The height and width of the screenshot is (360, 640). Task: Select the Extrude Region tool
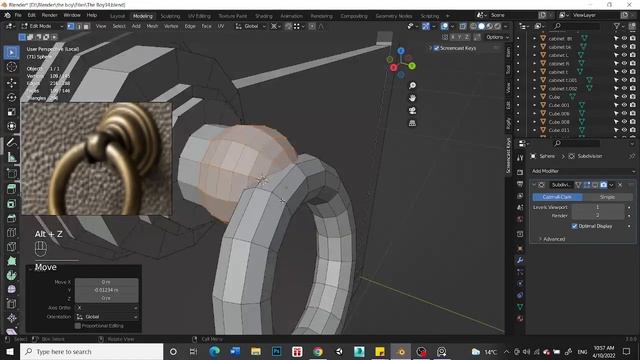(11, 189)
